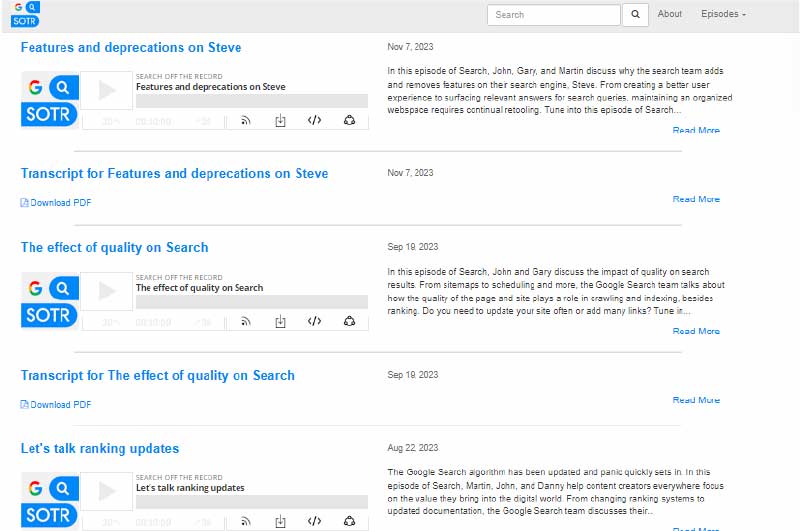
Task: Click SOTR artwork for Features and deprecations episode
Action: [49, 99]
